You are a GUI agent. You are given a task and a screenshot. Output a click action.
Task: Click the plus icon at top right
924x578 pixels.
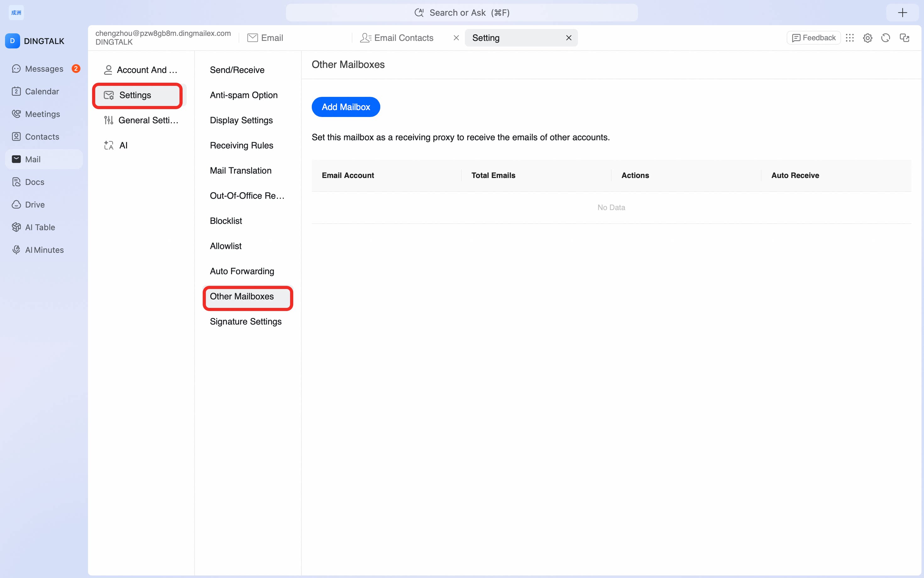coord(902,13)
